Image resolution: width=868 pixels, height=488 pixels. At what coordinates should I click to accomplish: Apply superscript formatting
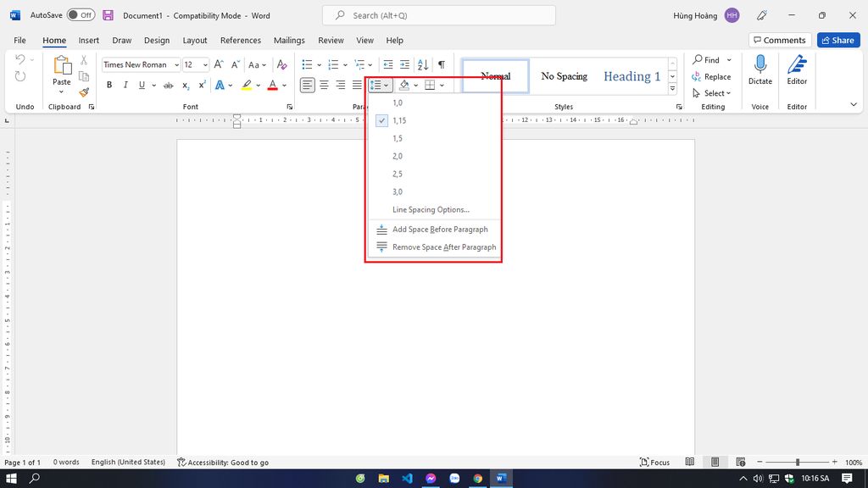202,86
